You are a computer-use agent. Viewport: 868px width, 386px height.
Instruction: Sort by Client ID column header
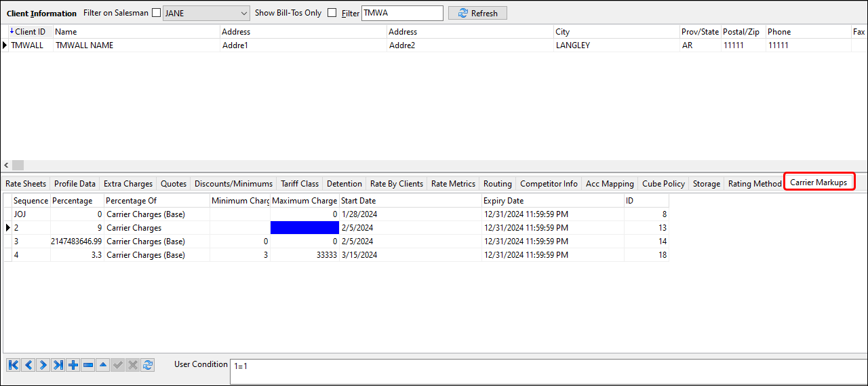31,32
